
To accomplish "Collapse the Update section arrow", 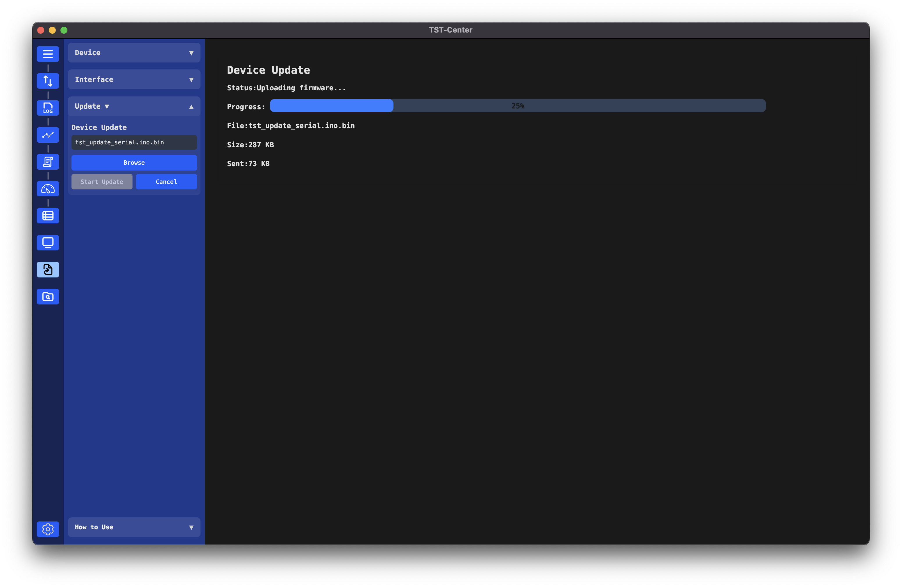I will coord(192,107).
